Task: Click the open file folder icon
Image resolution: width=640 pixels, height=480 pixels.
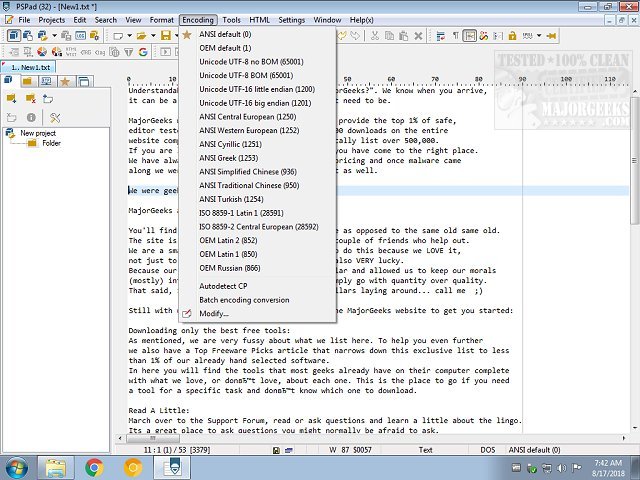Action: [142, 36]
